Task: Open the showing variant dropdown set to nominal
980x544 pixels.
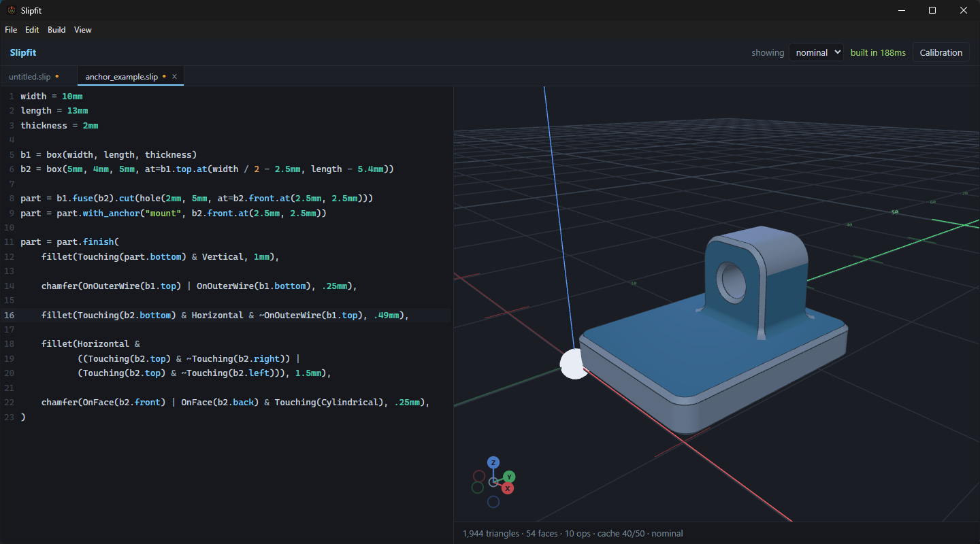Action: [x=816, y=52]
